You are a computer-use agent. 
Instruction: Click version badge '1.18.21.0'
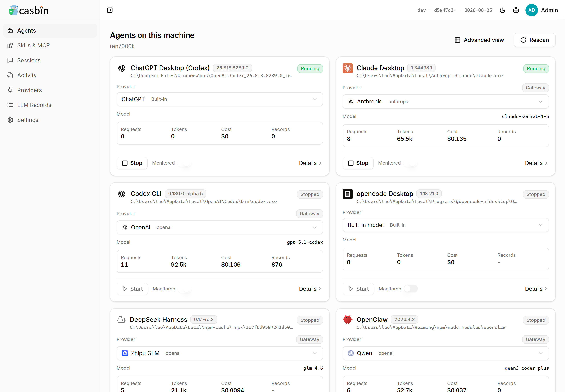(x=429, y=193)
